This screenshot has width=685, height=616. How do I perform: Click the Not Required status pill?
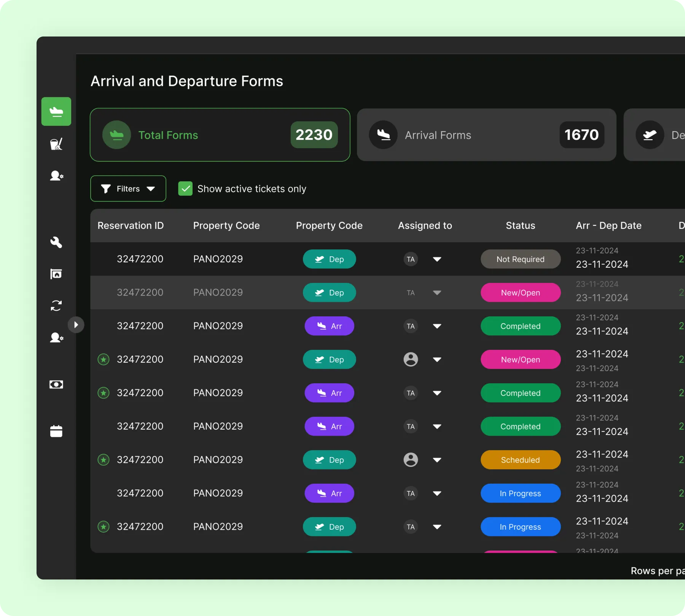click(x=521, y=259)
